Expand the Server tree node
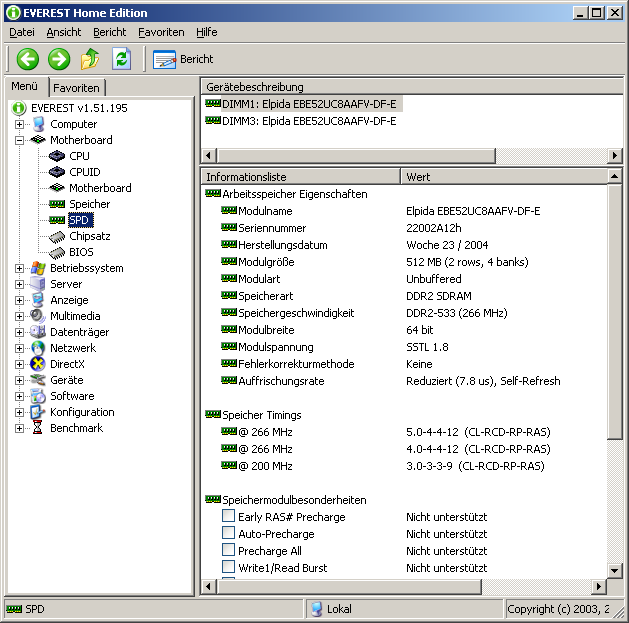 [x=19, y=284]
